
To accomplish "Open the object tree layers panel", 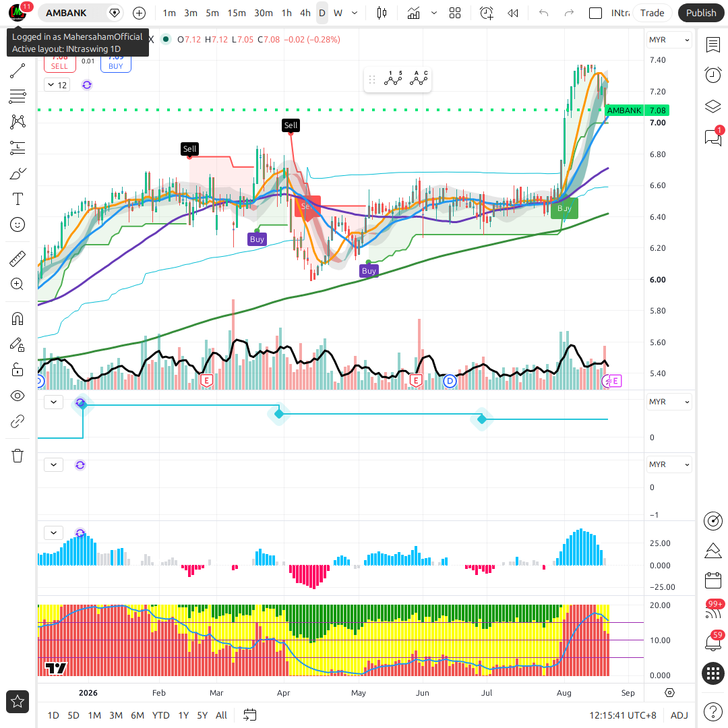I will tap(713, 107).
